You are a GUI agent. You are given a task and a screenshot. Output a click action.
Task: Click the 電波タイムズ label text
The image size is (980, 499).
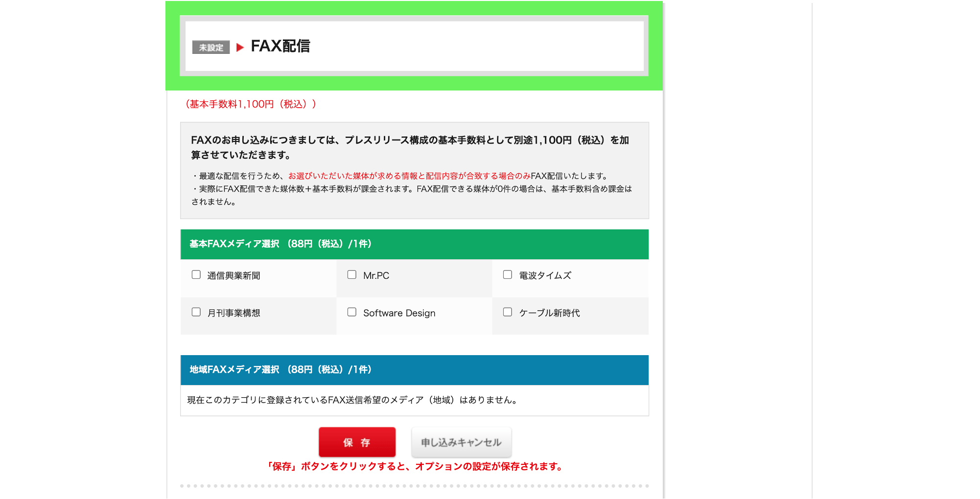[x=545, y=276]
